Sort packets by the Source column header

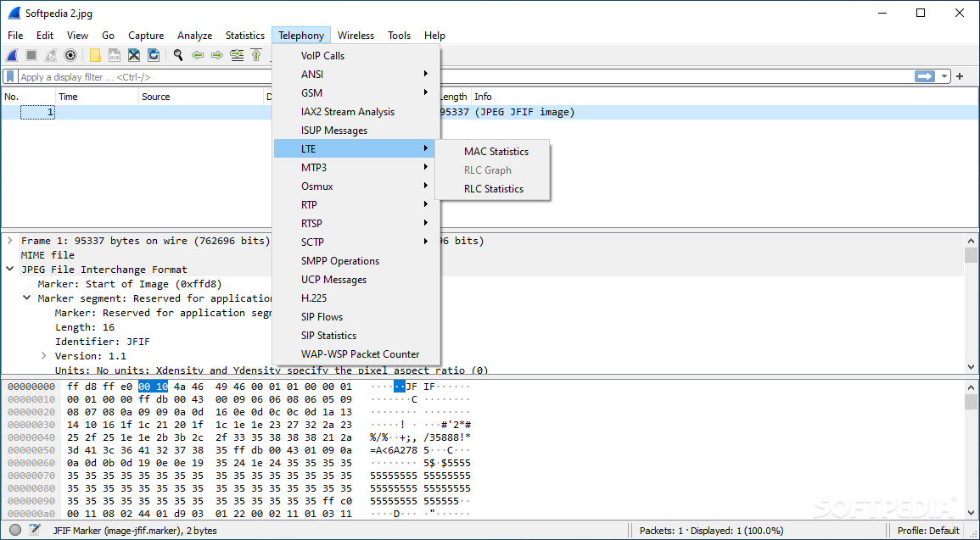click(201, 97)
